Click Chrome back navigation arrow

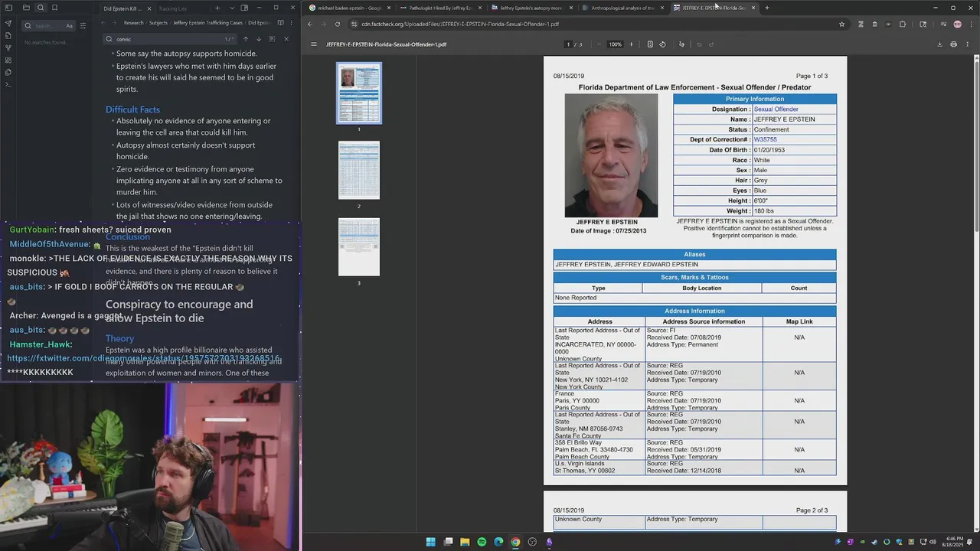(x=310, y=24)
